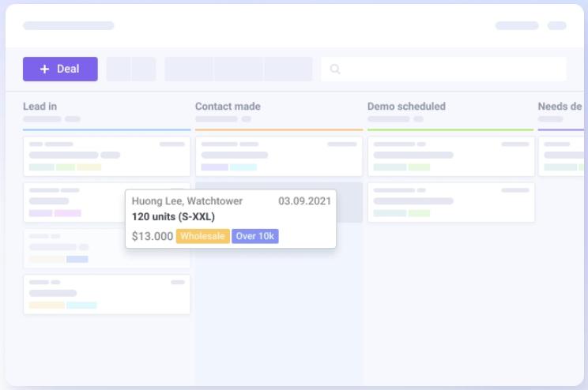This screenshot has width=588, height=390.
Task: Click inside the search input field
Action: click(450, 69)
